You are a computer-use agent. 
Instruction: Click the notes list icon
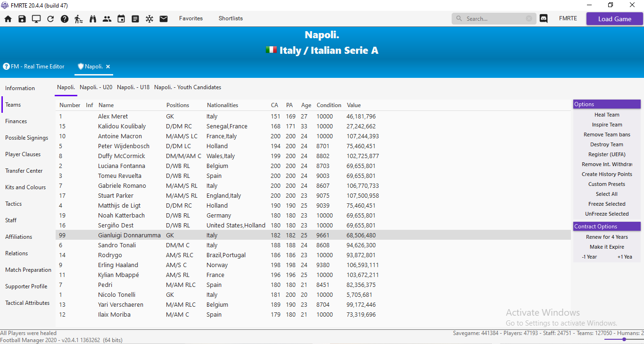tap(135, 19)
